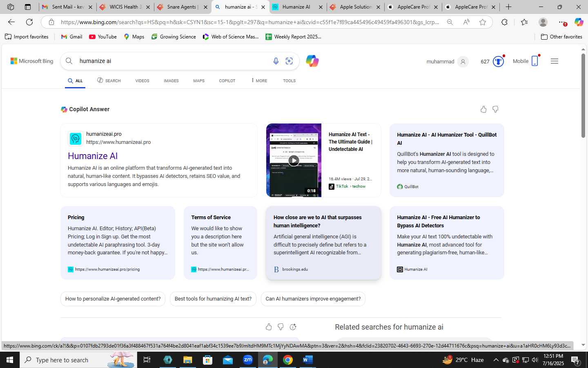Add page to favorites star icon
This screenshot has width=588, height=368.
(483, 22)
